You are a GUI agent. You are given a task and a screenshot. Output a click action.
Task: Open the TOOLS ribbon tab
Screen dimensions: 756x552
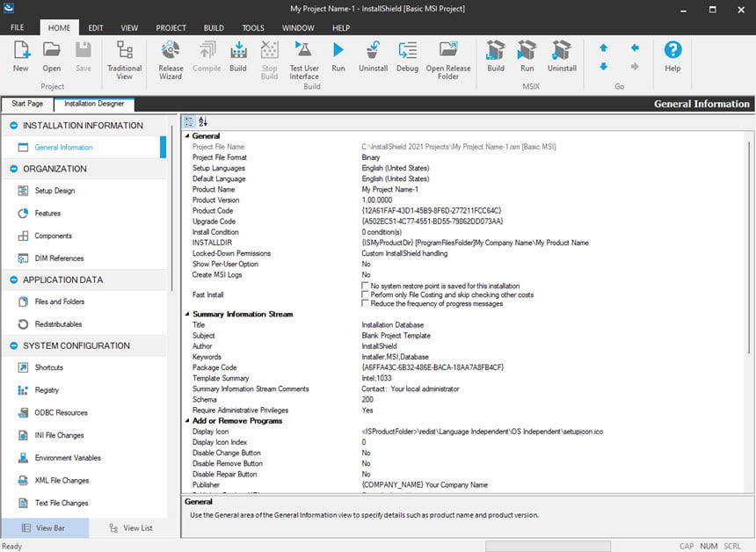click(253, 28)
